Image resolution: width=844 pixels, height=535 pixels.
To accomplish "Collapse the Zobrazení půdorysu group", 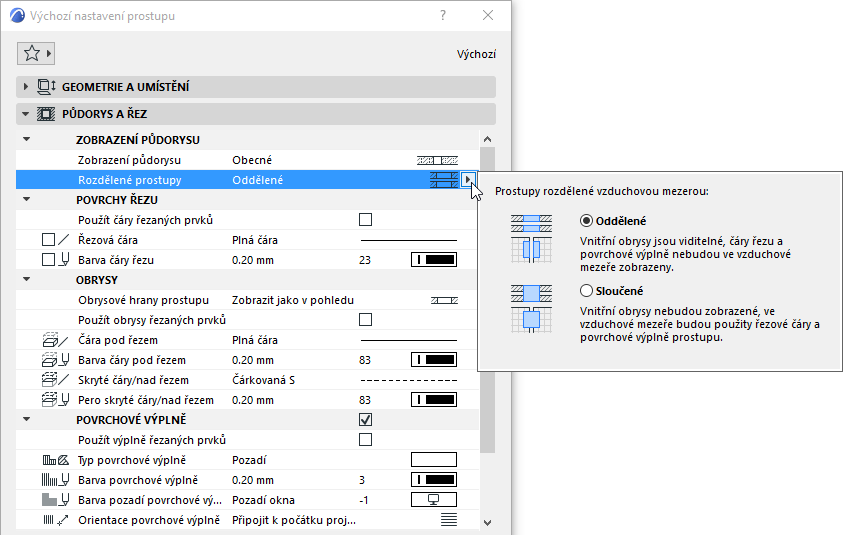I will pyautogui.click(x=26, y=139).
